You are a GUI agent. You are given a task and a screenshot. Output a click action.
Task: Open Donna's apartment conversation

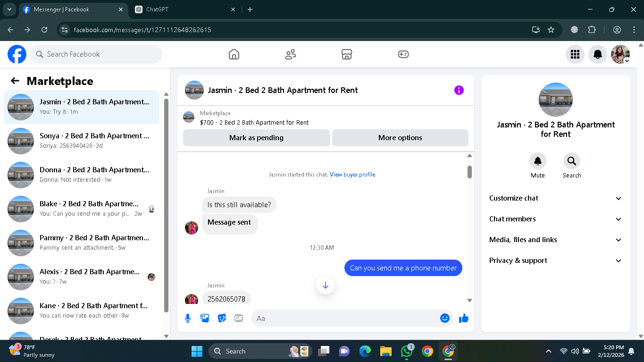coord(81,175)
